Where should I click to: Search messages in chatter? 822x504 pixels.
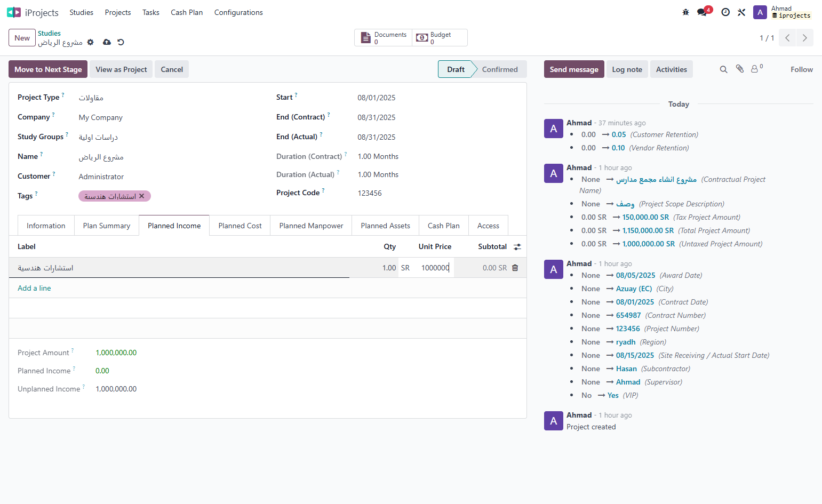click(x=723, y=69)
